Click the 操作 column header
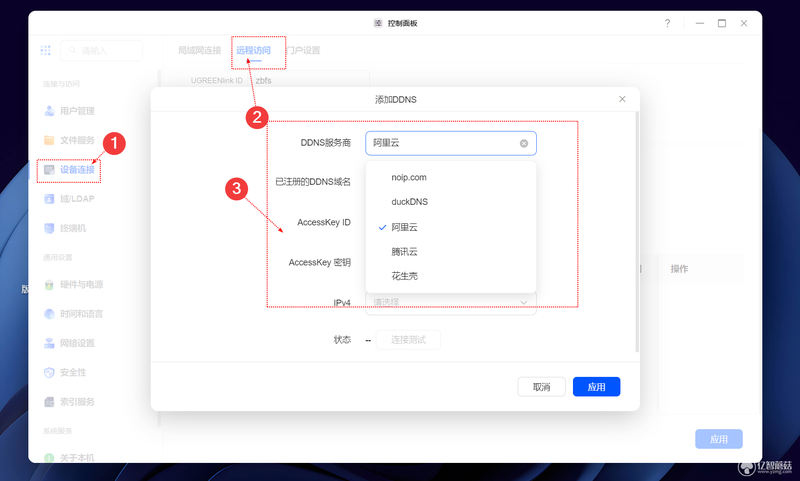This screenshot has height=481, width=800. tap(679, 269)
